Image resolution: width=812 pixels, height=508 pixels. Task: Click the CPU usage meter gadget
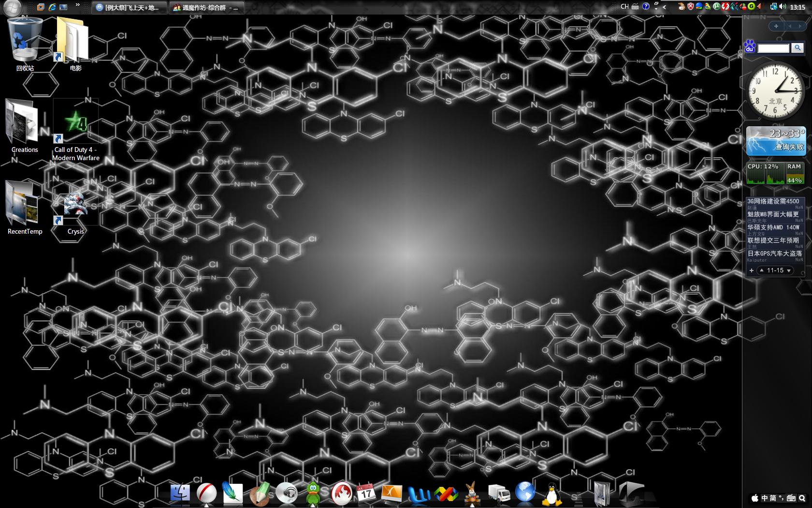(766, 173)
